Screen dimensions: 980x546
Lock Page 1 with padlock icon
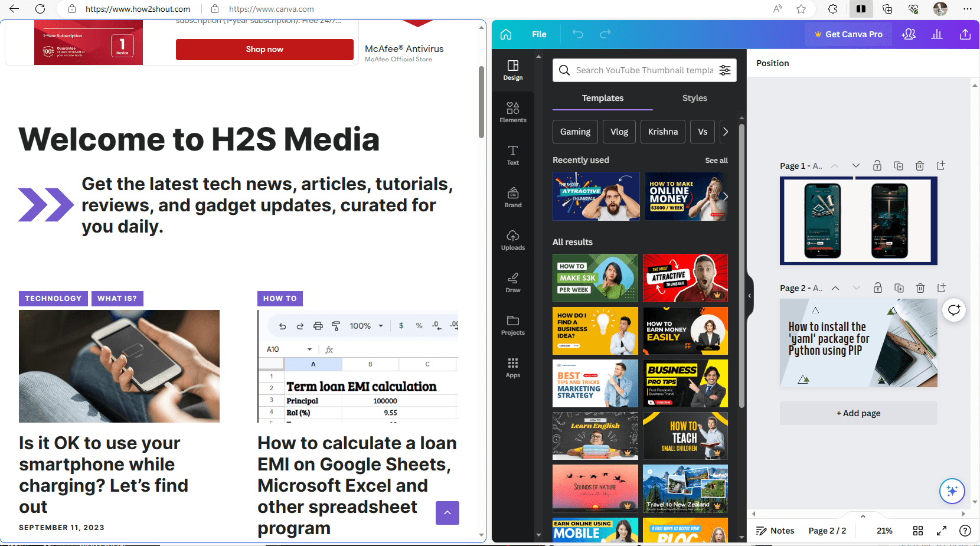[877, 166]
